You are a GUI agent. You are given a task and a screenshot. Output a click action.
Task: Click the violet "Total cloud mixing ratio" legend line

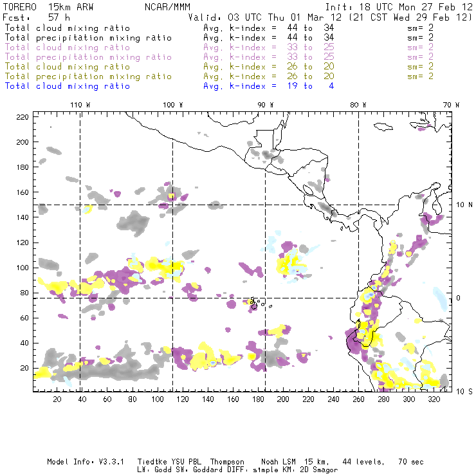(68, 48)
